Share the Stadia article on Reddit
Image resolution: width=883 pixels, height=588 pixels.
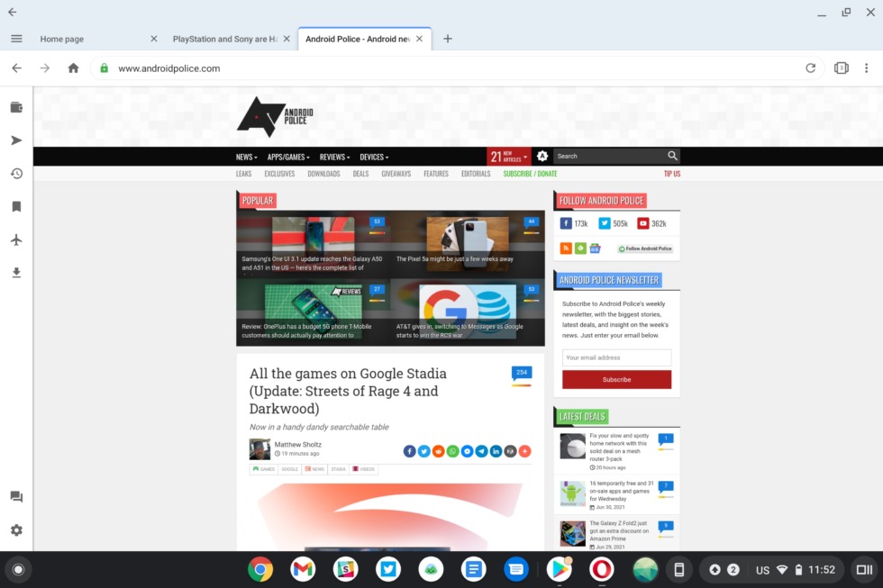(x=438, y=450)
